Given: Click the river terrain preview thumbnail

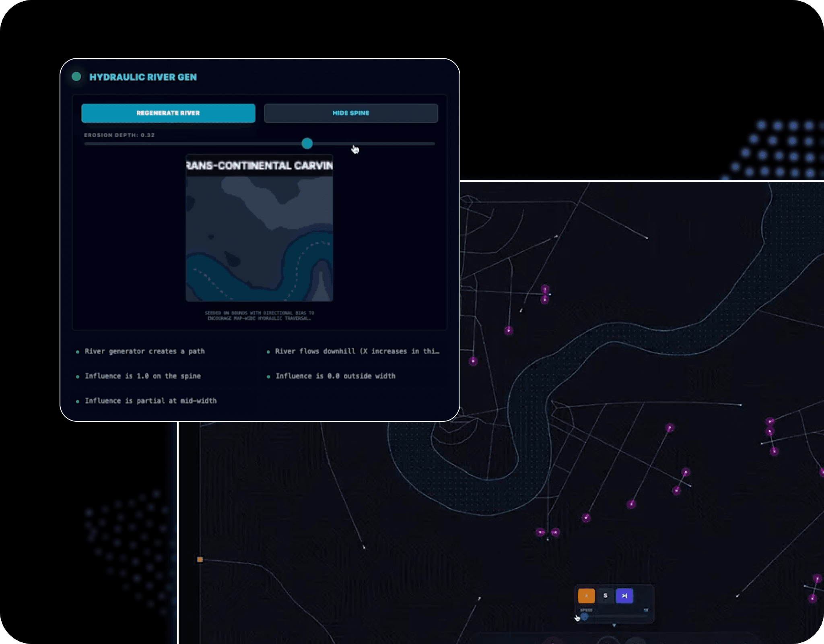Looking at the screenshot, I should (x=259, y=237).
